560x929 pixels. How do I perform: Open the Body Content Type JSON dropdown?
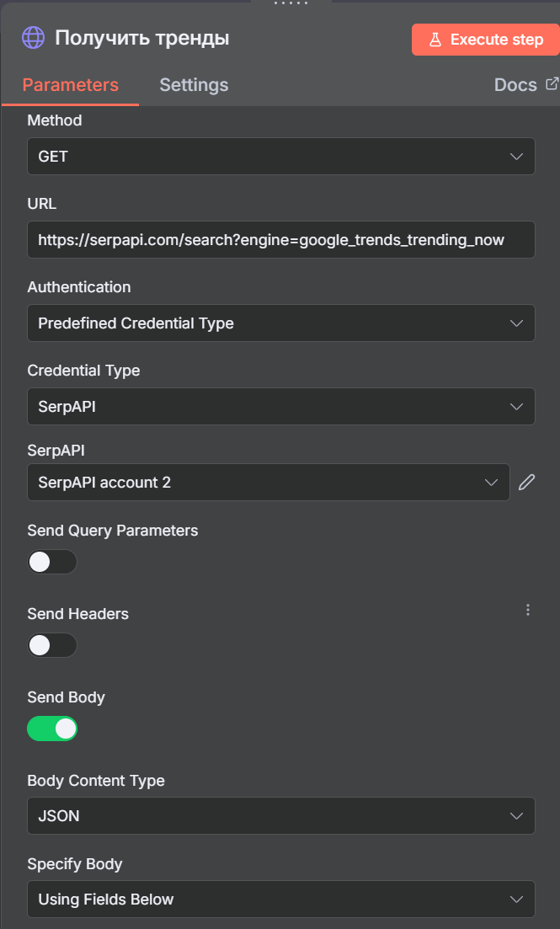(x=281, y=816)
